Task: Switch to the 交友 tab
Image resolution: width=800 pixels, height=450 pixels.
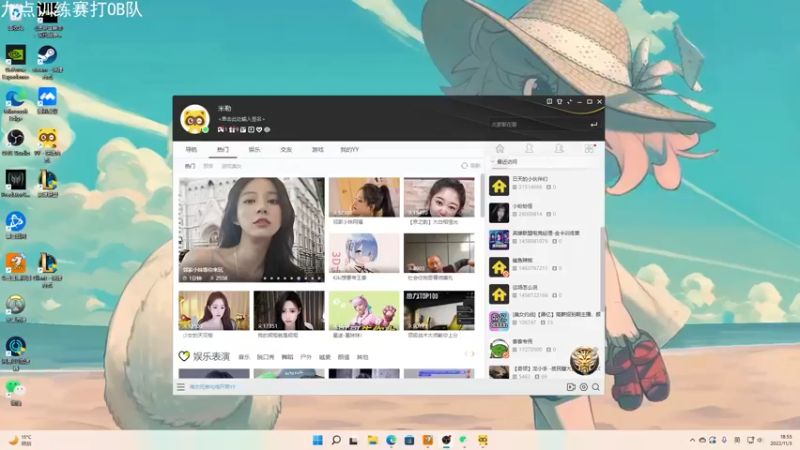Action: pyautogui.click(x=286, y=149)
